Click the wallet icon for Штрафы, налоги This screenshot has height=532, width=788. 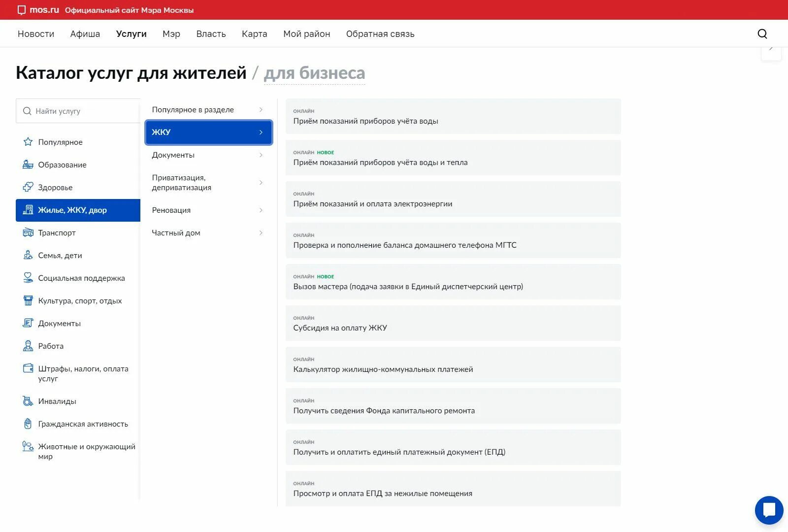(x=28, y=368)
